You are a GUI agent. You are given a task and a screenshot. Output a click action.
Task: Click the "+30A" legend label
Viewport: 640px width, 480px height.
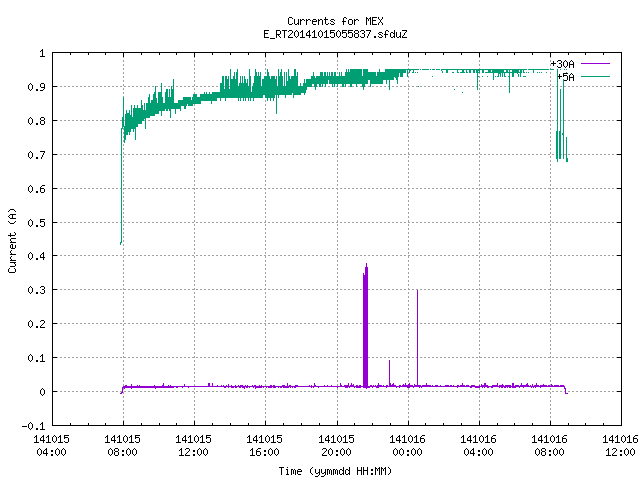(562, 64)
